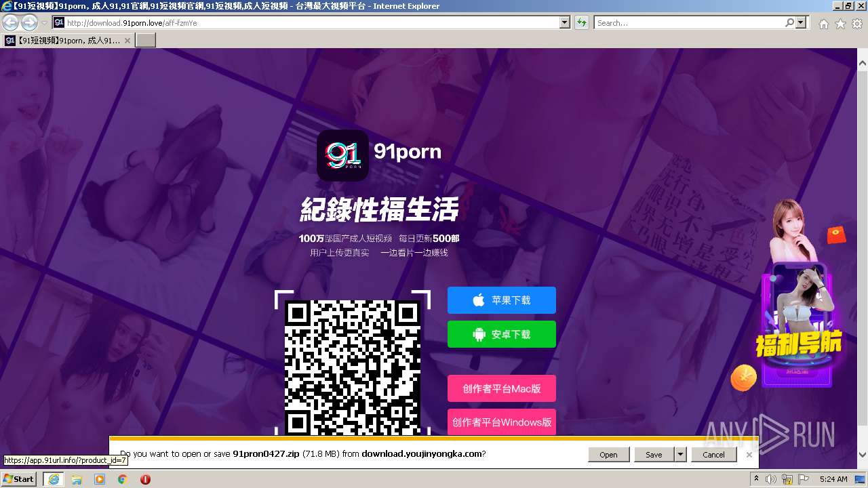Screen dimensions: 868x488
Task: Open Favorites star icon
Action: [x=840, y=23]
